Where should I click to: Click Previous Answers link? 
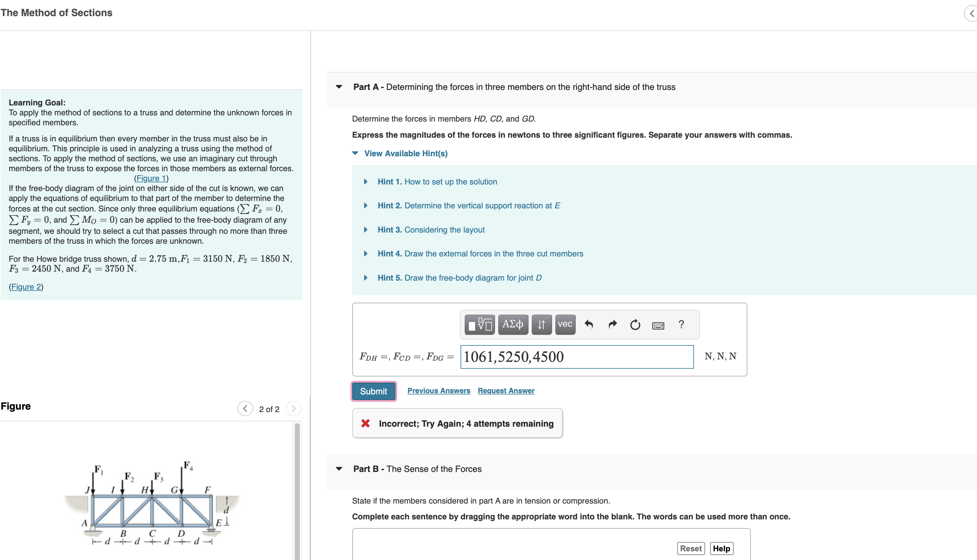(439, 390)
